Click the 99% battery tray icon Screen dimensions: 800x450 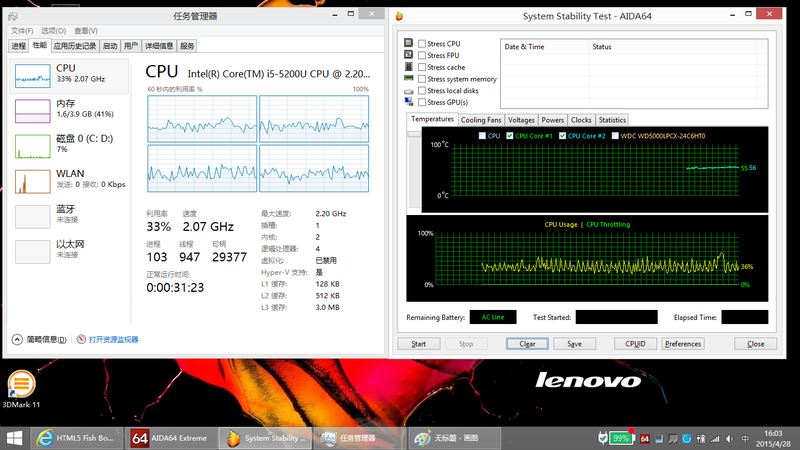[x=620, y=438]
